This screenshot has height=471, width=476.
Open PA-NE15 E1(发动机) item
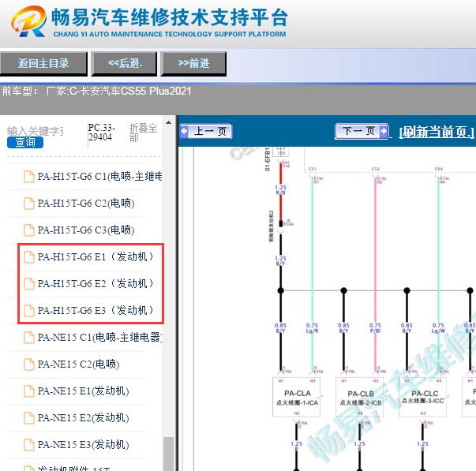(83, 391)
